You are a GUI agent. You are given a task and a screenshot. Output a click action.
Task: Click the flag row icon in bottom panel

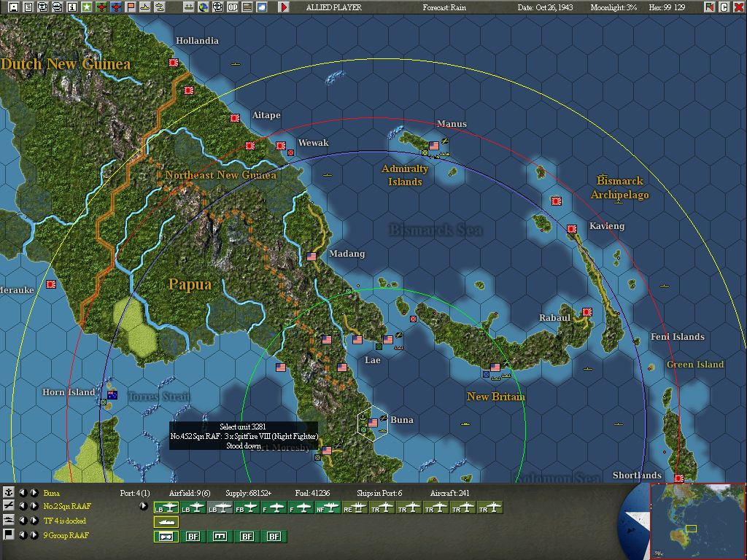(9, 534)
